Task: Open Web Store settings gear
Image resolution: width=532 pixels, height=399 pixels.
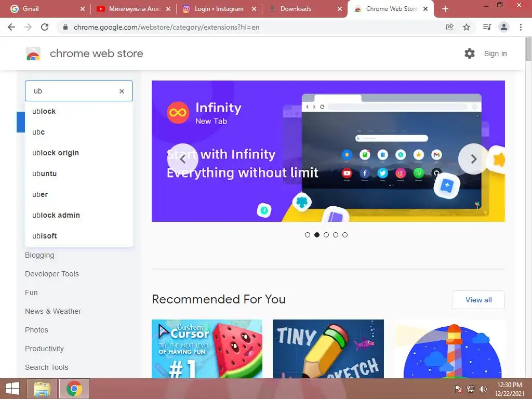Action: 470,54
